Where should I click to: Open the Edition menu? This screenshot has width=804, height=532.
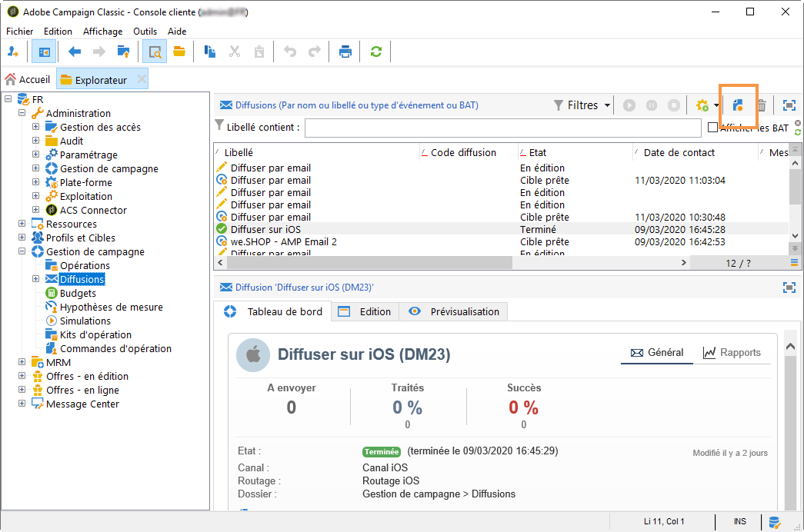coord(58,32)
